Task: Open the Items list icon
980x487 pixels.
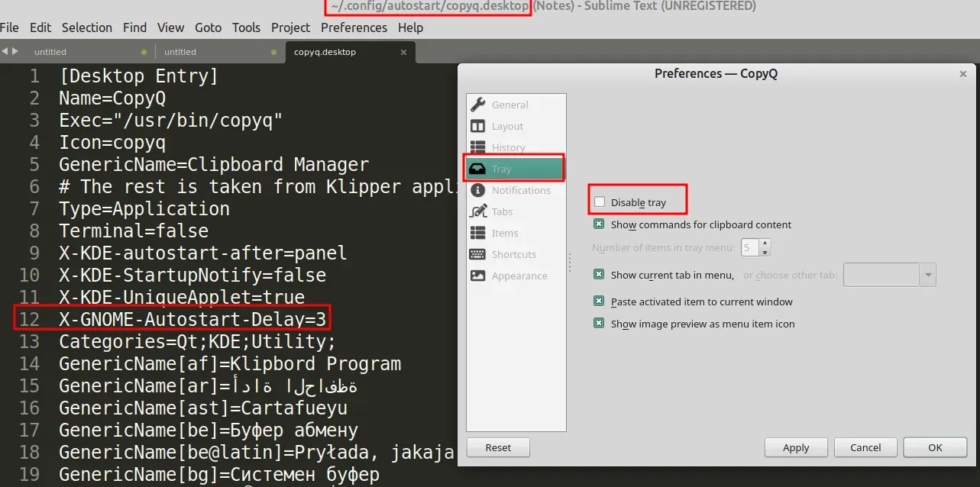Action: (x=478, y=233)
